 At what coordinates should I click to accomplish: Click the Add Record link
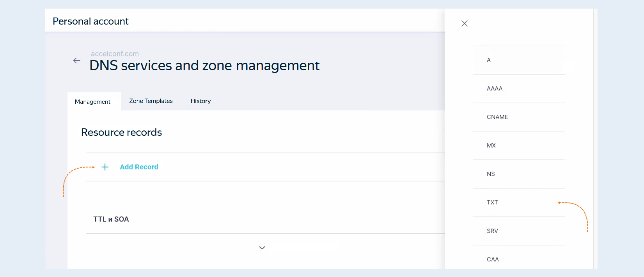click(x=139, y=167)
